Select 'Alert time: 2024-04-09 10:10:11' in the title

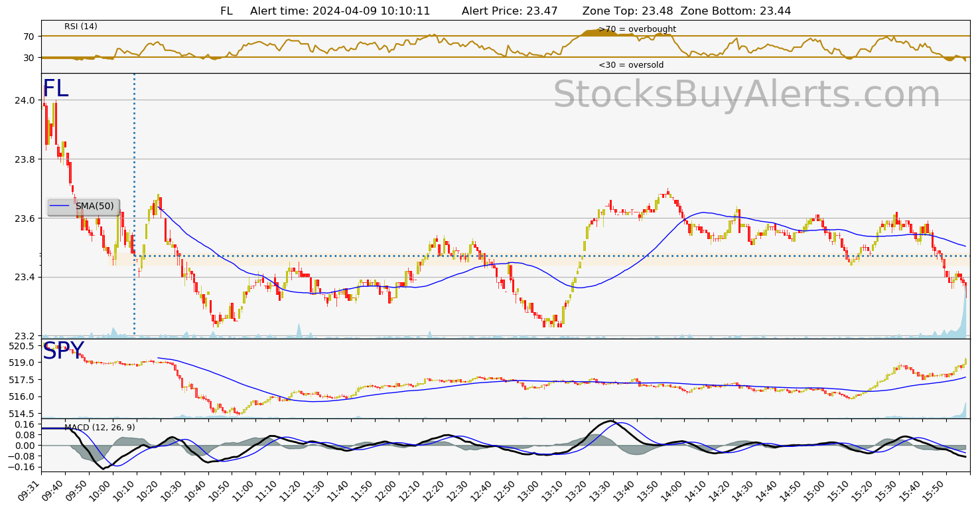pos(340,11)
